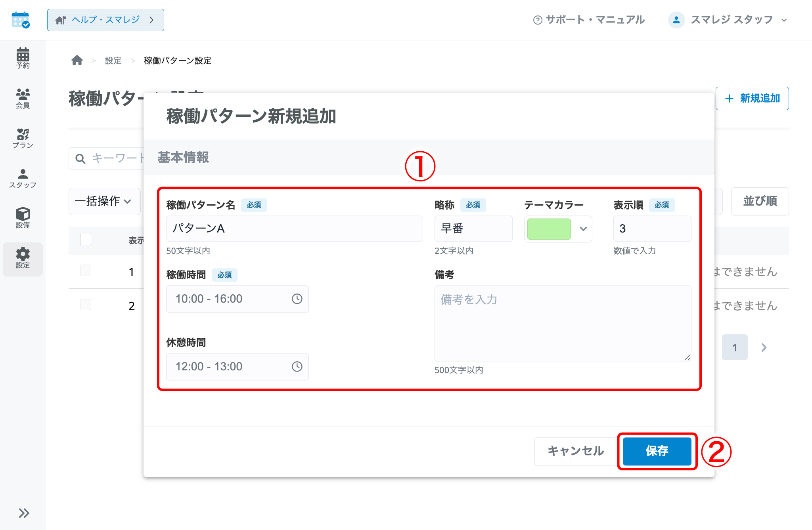Click the 保存 button
This screenshot has width=812, height=530.
click(657, 451)
